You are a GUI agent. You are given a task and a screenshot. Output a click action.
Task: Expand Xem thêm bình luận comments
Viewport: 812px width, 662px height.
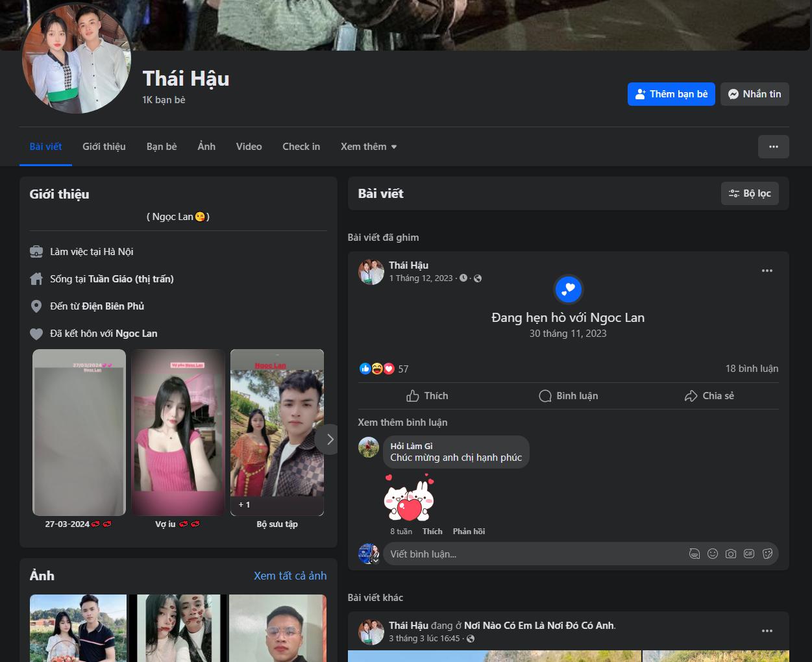coord(402,423)
